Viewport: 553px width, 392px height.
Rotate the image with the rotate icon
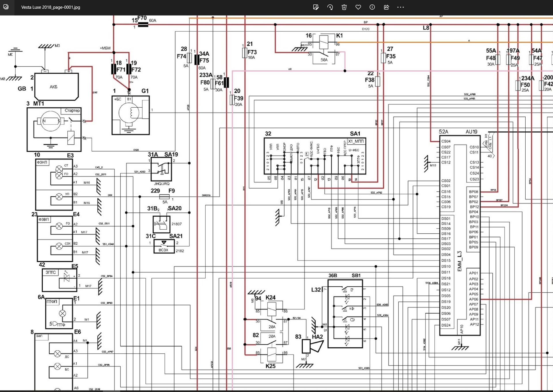pos(330,7)
